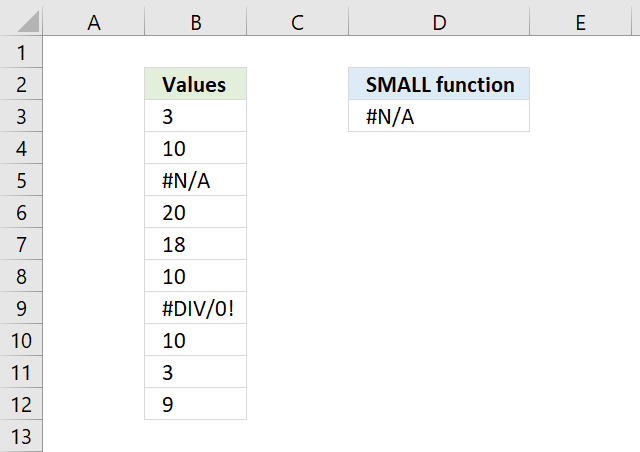This screenshot has width=640, height=452.
Task: Select row 13 header
Action: point(21,436)
